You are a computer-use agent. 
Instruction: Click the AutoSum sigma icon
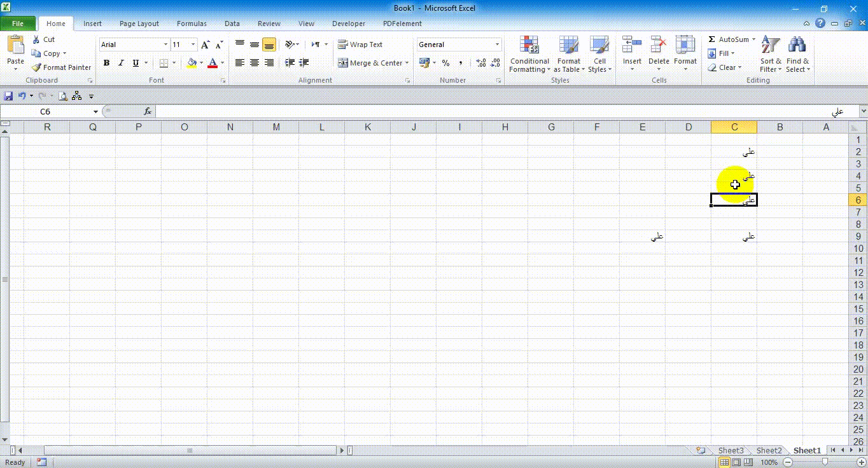(x=712, y=39)
